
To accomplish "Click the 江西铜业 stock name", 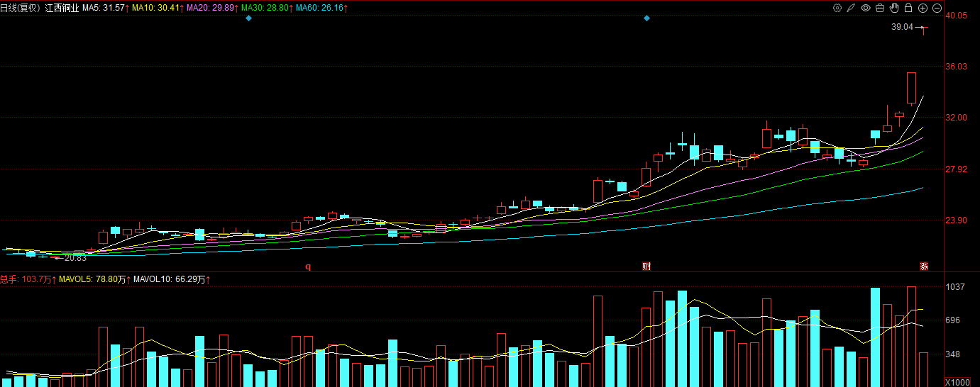I will coord(61,8).
